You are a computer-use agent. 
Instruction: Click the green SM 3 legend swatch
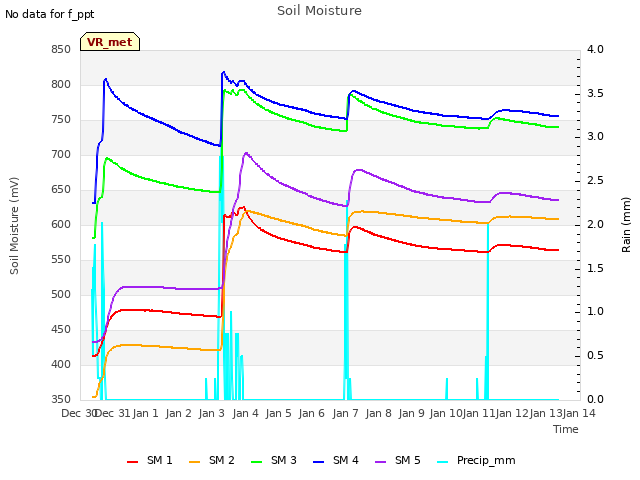point(257,462)
